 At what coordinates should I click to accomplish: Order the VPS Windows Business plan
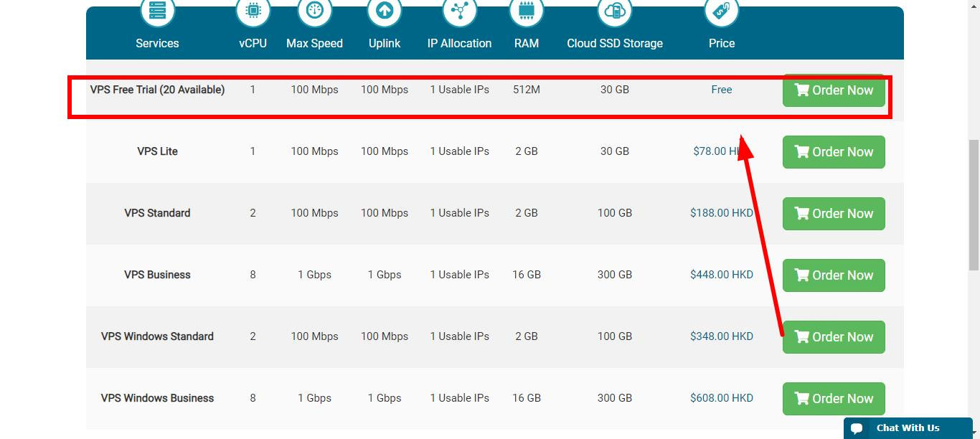pos(834,399)
